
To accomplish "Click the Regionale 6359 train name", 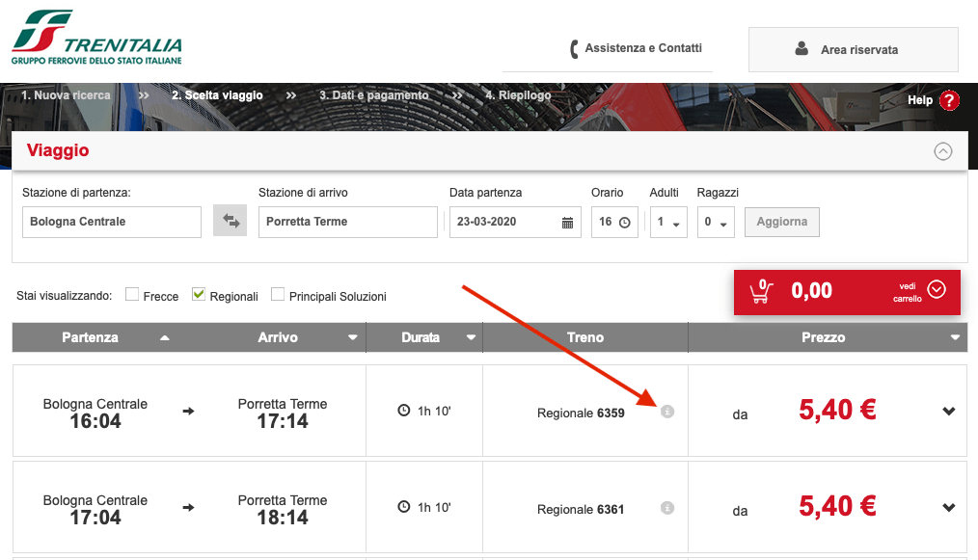I will 581,413.
